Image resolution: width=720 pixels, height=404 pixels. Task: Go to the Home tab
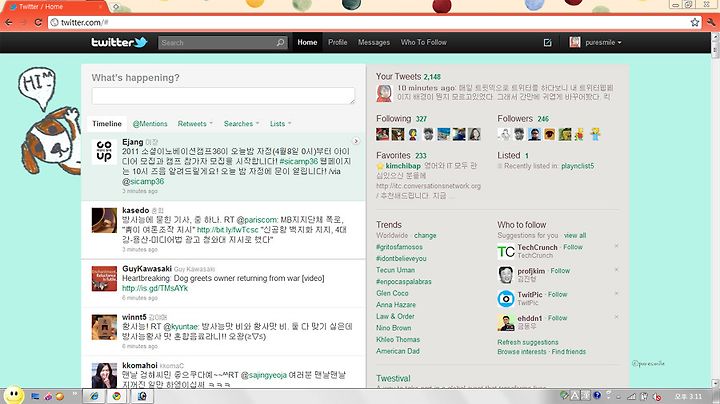point(307,42)
